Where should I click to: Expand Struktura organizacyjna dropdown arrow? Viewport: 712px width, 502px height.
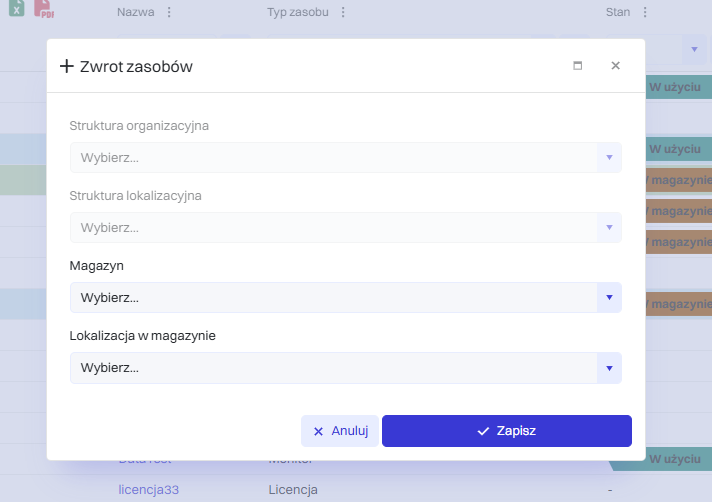pos(609,157)
